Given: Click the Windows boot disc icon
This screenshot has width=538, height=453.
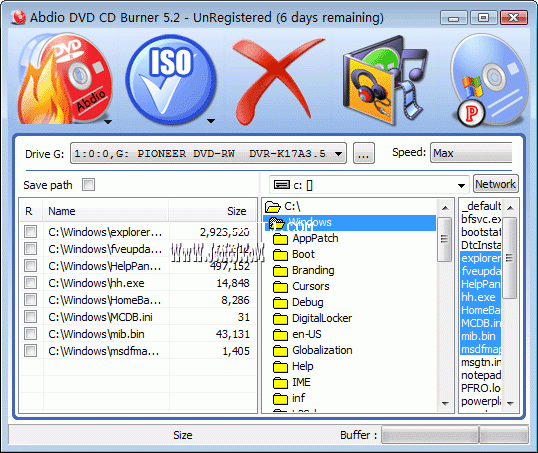Looking at the screenshot, I should (x=490, y=80).
